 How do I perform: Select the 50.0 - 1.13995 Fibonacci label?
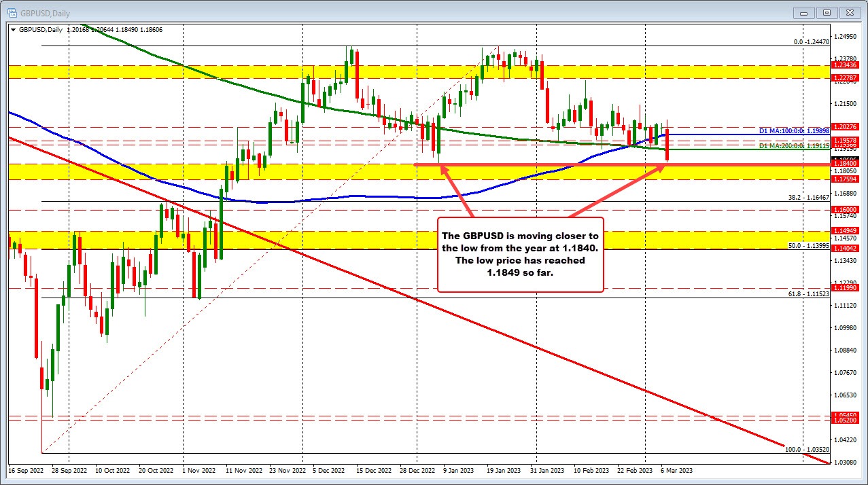[x=803, y=245]
